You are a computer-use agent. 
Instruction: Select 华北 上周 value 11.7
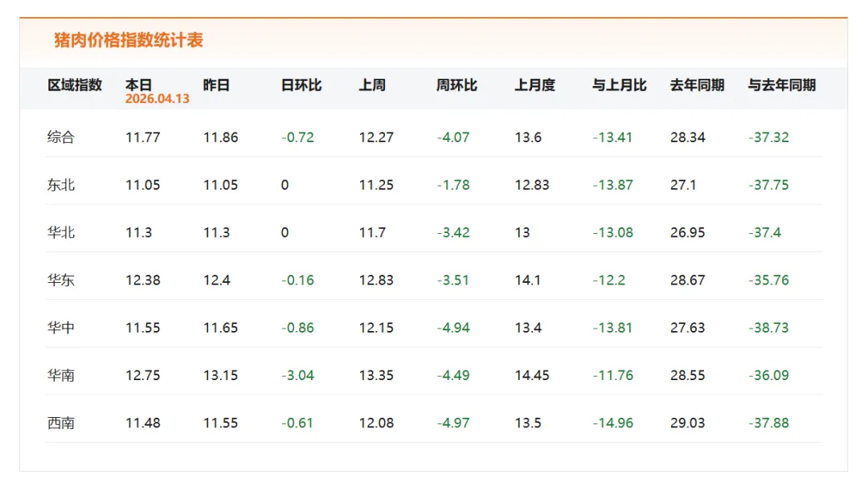coord(372,233)
